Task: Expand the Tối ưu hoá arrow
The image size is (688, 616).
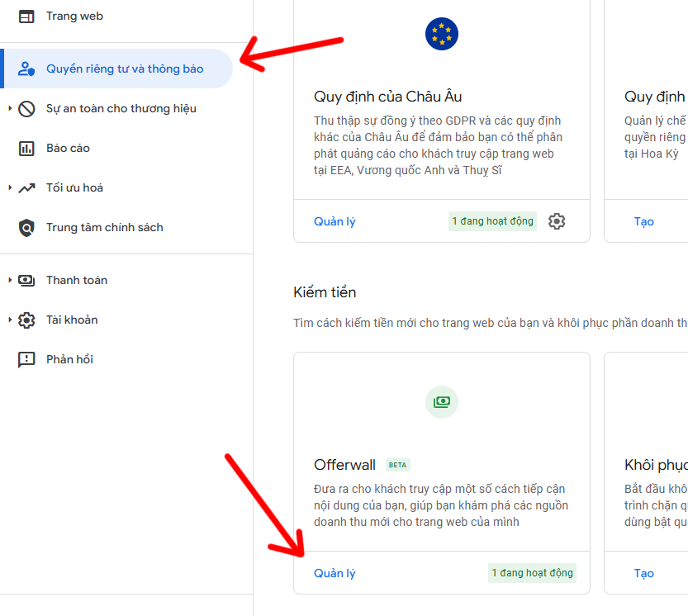Action: pos(10,187)
